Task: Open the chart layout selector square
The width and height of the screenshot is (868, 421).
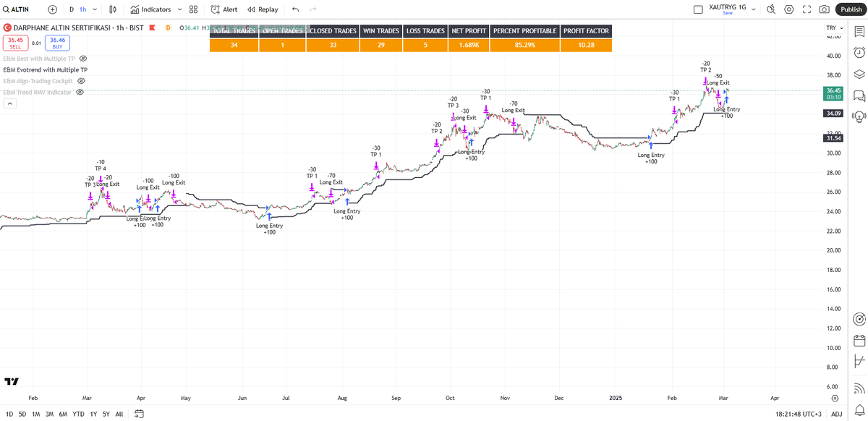Action: [698, 9]
